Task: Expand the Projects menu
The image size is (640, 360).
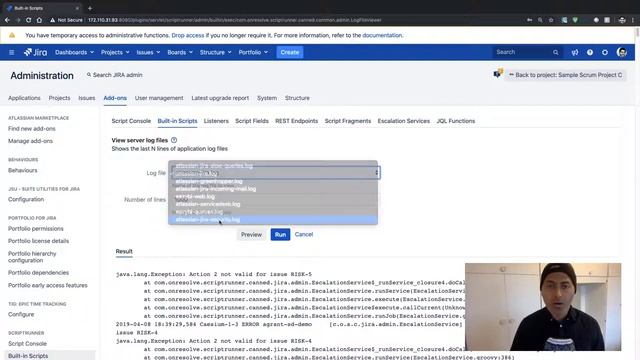Action: [115, 52]
